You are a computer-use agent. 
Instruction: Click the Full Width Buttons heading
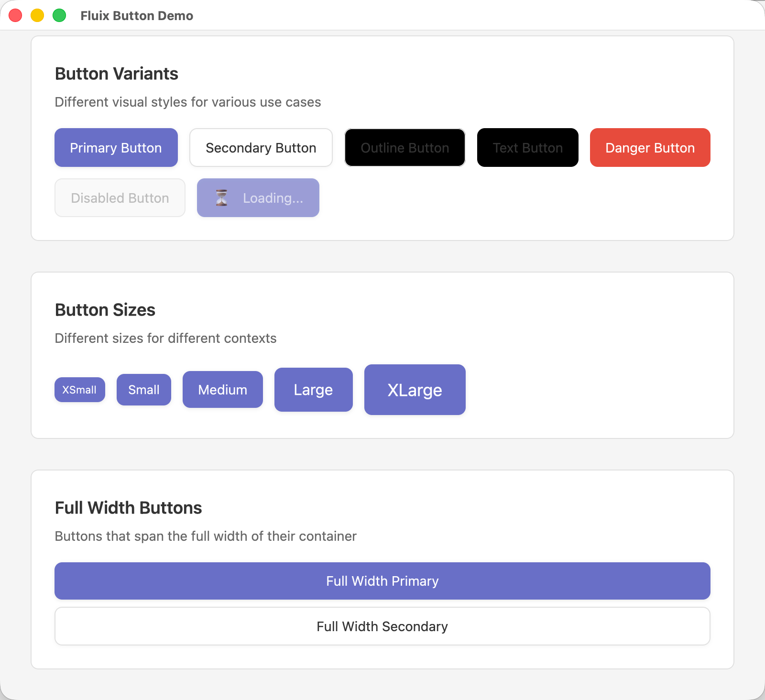(129, 508)
